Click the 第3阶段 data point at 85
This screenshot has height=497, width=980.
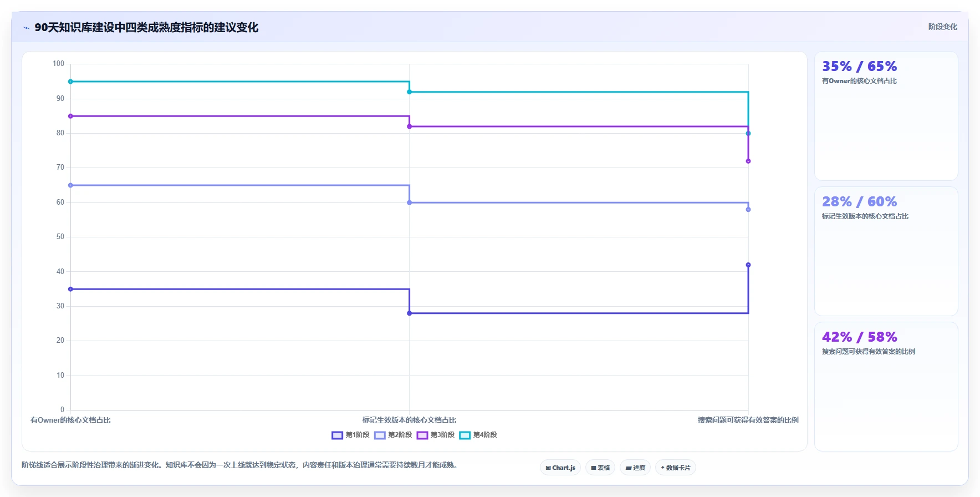click(70, 116)
